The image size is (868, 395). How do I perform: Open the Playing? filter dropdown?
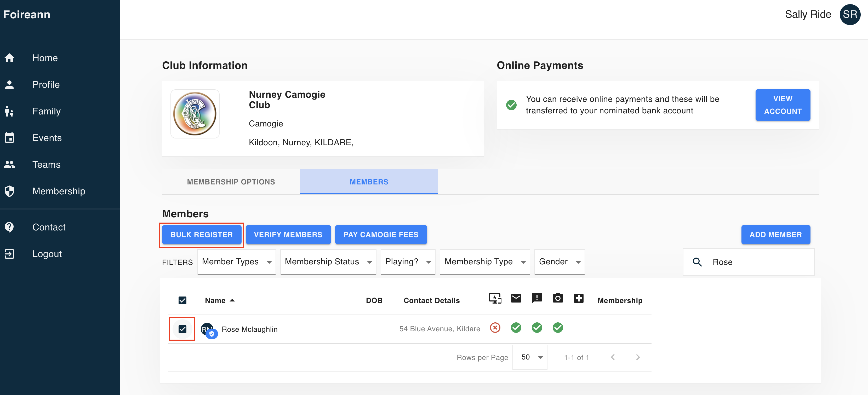pos(408,262)
